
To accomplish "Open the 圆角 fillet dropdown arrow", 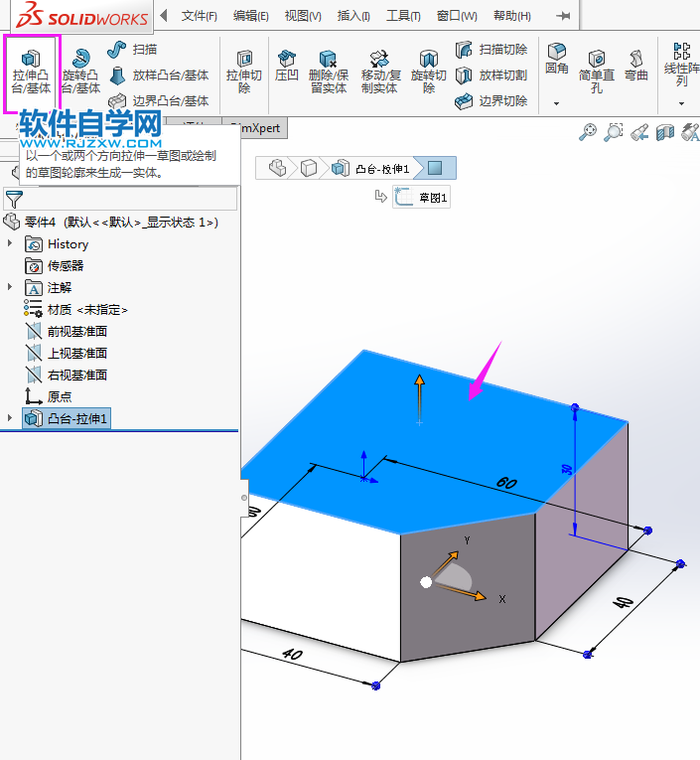I will click(x=557, y=103).
